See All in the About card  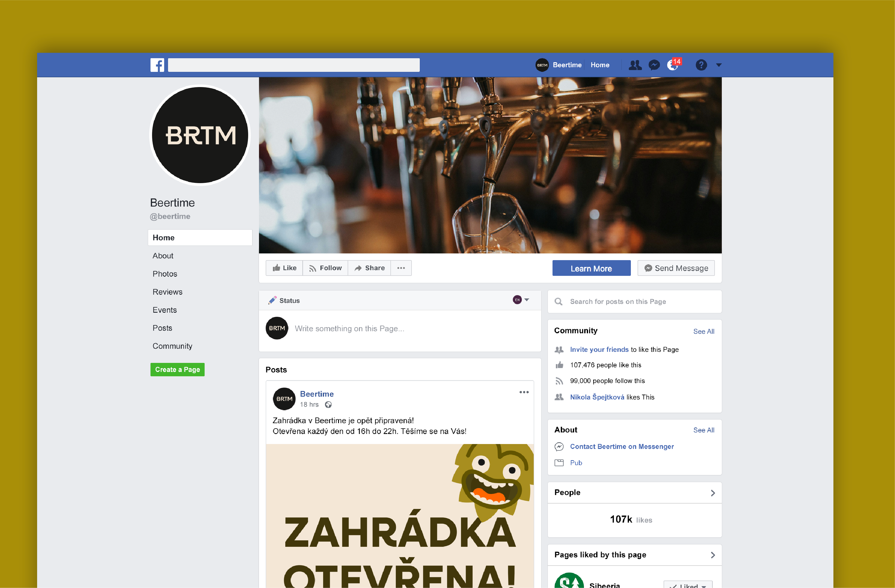coord(704,430)
